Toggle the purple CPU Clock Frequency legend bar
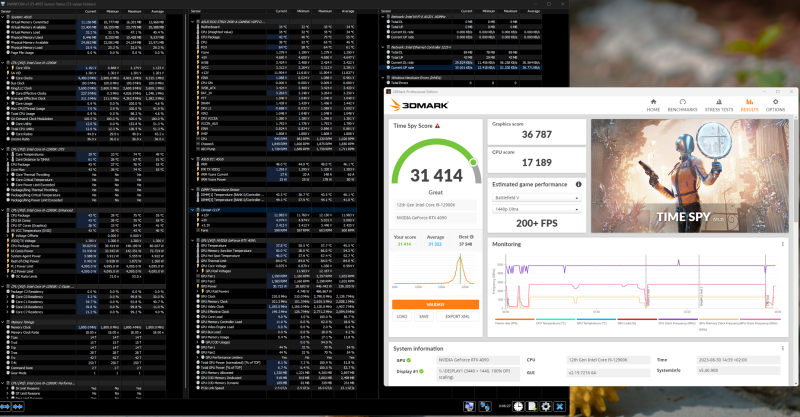The image size is (800, 417). point(678,320)
